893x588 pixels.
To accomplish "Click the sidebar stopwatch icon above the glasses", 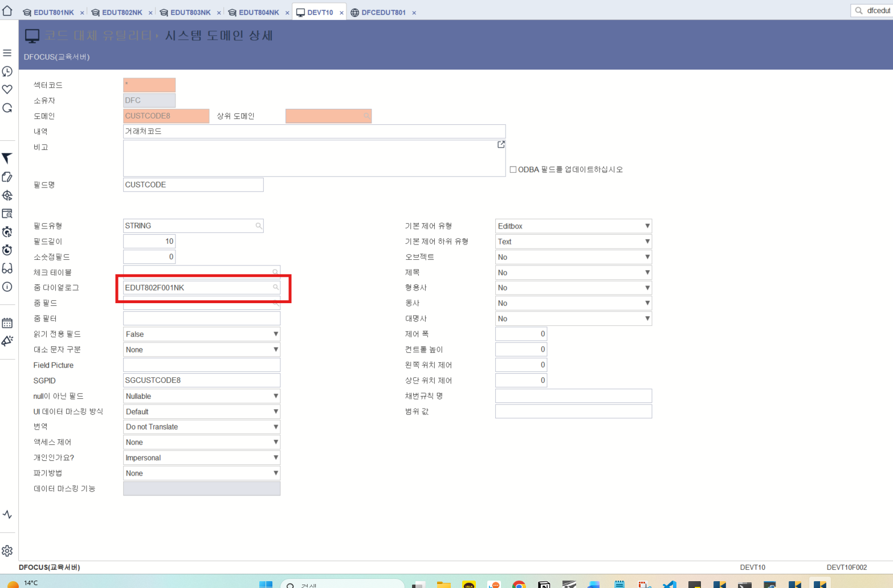I will click(7, 250).
